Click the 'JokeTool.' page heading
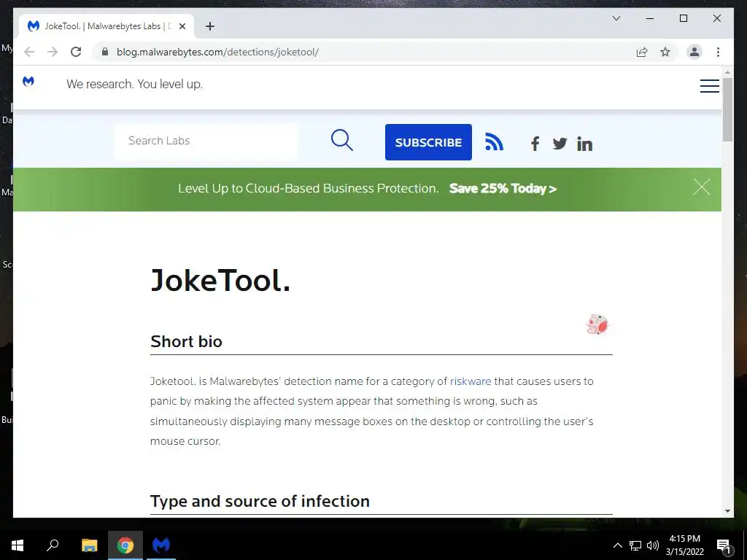The height and width of the screenshot is (560, 747). 220,280
